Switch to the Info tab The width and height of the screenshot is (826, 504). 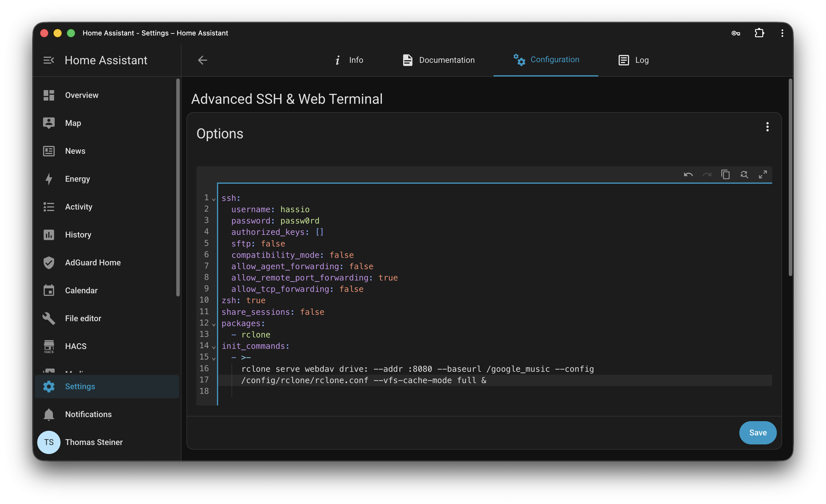tap(349, 60)
